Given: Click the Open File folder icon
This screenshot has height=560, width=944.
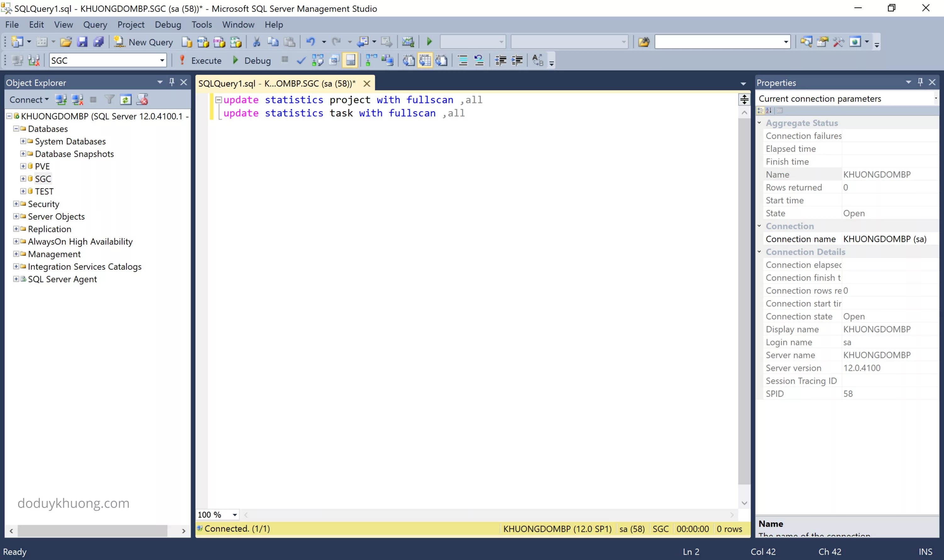Looking at the screenshot, I should 66,42.
